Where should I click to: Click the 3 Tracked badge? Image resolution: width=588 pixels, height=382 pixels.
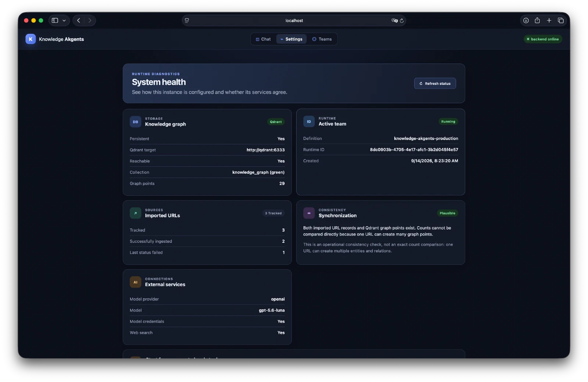point(273,213)
